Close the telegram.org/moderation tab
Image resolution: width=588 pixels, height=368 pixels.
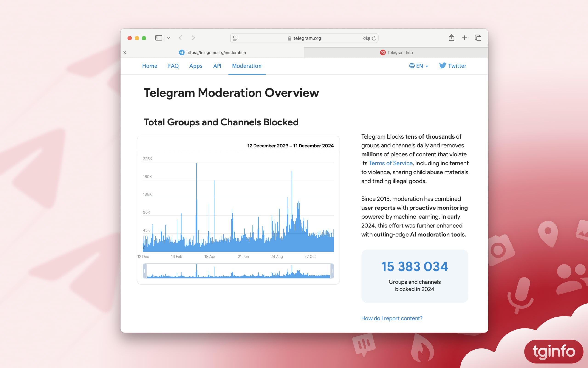(125, 53)
